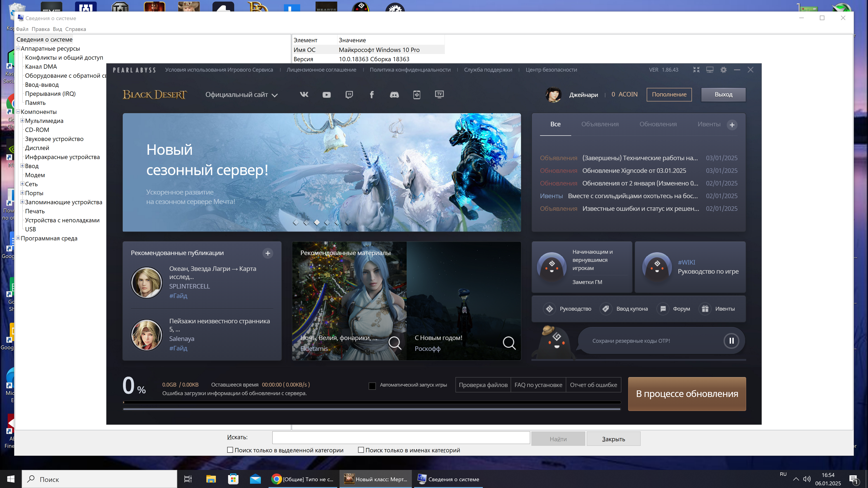Open the Twitch channel icon
The height and width of the screenshot is (488, 868).
[x=349, y=95]
